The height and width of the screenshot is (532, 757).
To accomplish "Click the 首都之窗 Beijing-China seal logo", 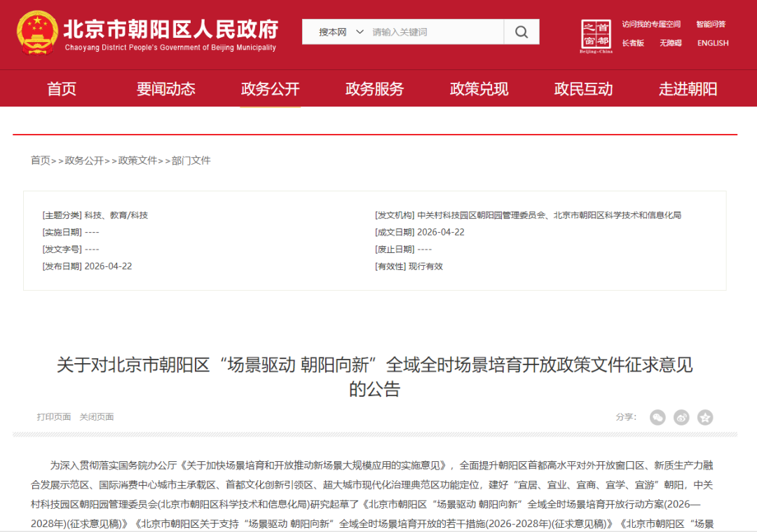I will [596, 36].
